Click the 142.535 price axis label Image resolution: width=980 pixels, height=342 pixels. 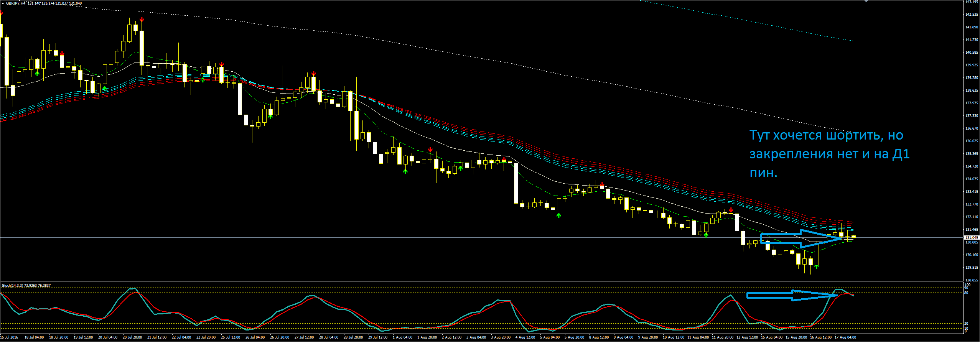(x=971, y=15)
